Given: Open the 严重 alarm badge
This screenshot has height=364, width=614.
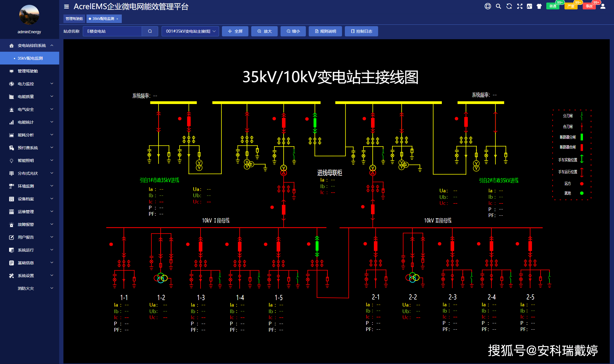Looking at the screenshot, I should (x=571, y=6).
